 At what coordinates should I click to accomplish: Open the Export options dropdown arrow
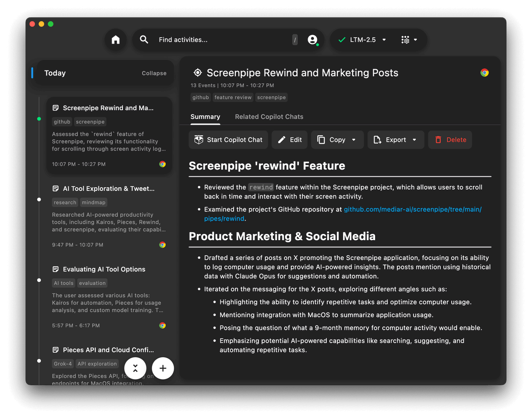click(x=415, y=140)
